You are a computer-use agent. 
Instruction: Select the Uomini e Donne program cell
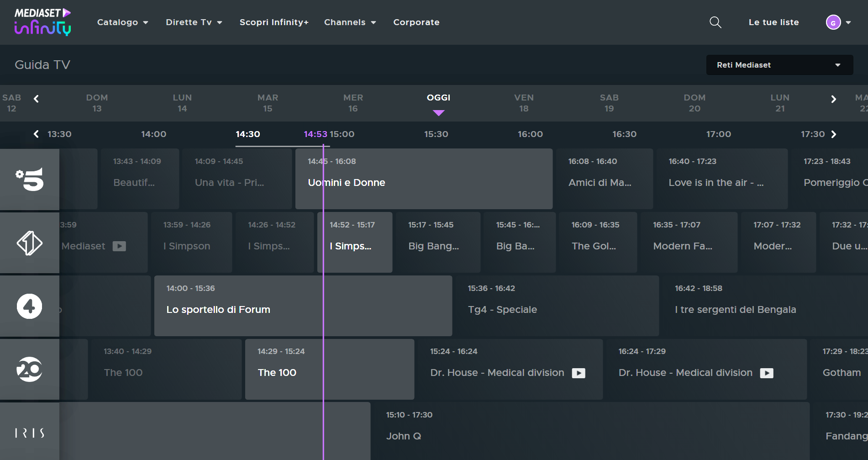coord(423,179)
